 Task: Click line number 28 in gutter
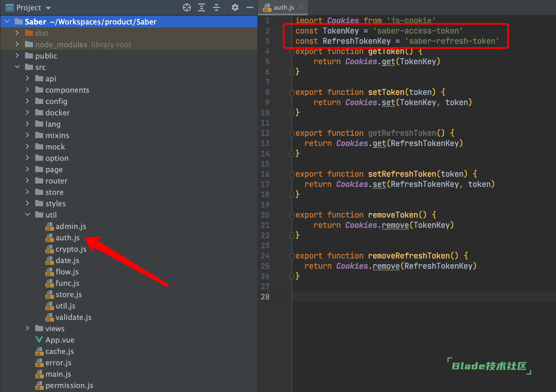[265, 297]
